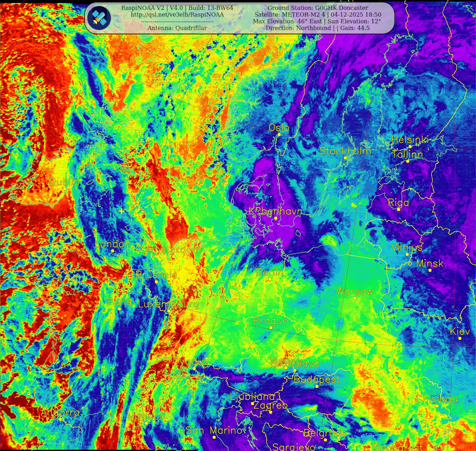The image size is (476, 451).
Task: Click the Oslo city marker dot
Action: click(279, 135)
